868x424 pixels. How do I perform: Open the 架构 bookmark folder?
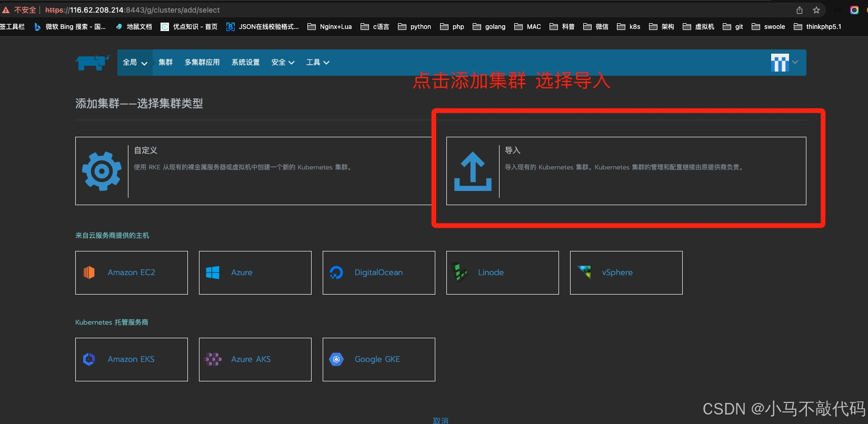coord(662,27)
